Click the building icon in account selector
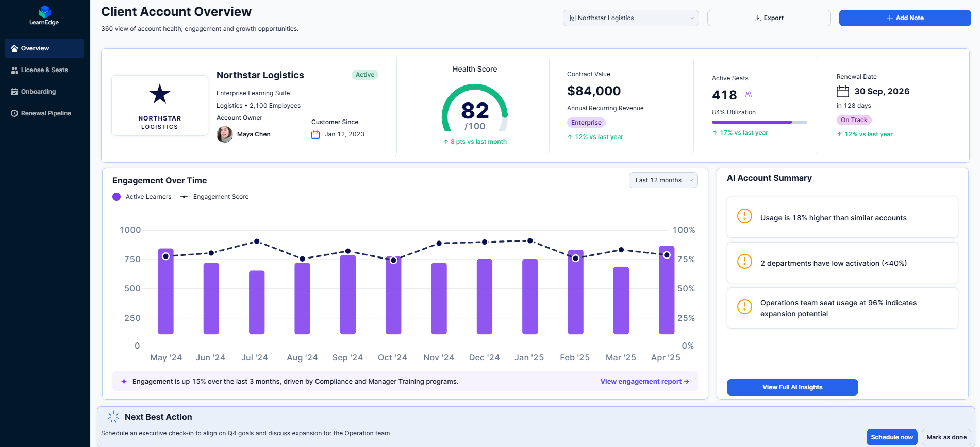Image resolution: width=980 pixels, height=447 pixels. click(x=573, y=18)
